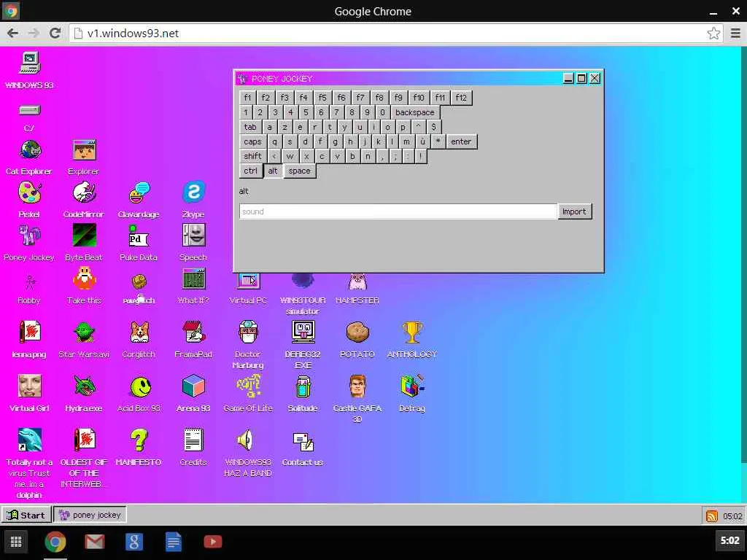This screenshot has width=747, height=560.
Task: Open Gmail from the shelf
Action: (94, 542)
